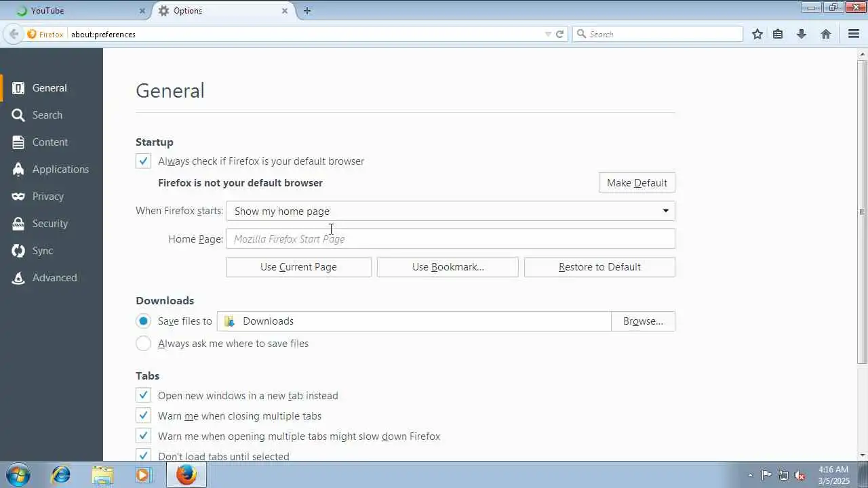Open the Search magnifier icon in sidebar
The width and height of the screenshot is (868, 488).
tap(18, 115)
